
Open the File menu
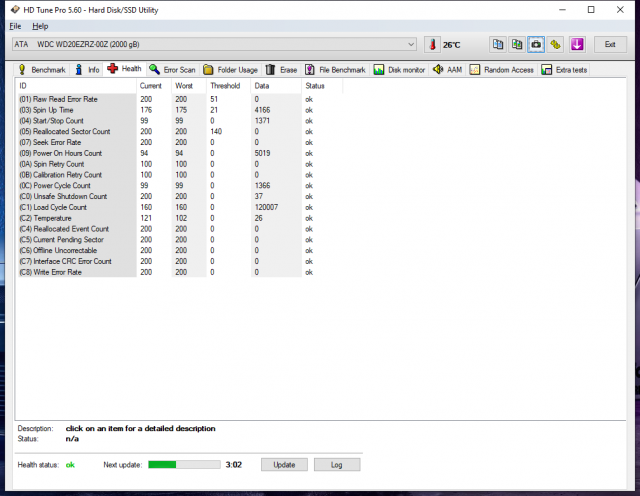[x=15, y=25]
